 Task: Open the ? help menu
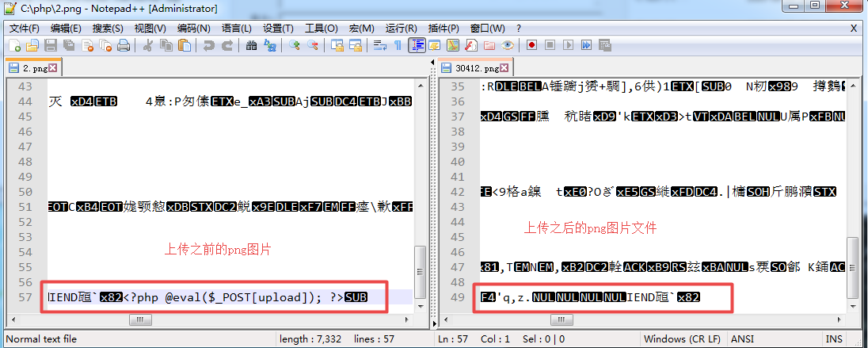tap(519, 29)
